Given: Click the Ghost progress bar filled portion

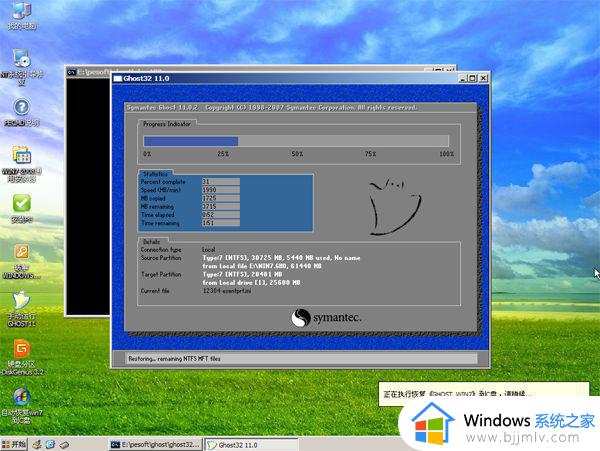Looking at the screenshot, I should tap(191, 141).
